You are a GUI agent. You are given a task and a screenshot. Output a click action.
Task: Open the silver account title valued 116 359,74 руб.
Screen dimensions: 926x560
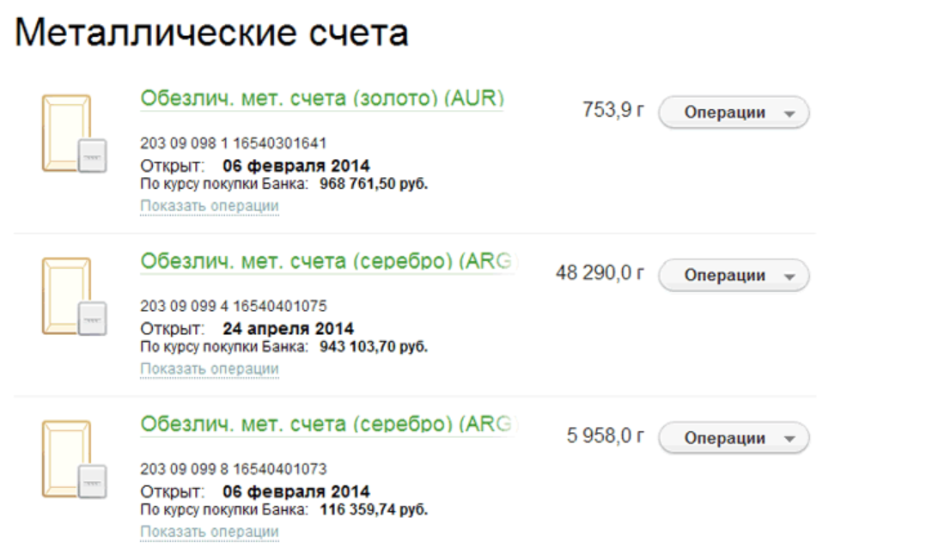coord(328,423)
